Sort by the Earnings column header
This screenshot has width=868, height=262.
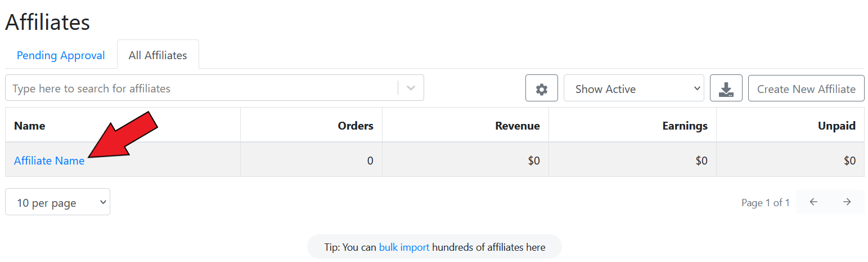pyautogui.click(x=685, y=126)
